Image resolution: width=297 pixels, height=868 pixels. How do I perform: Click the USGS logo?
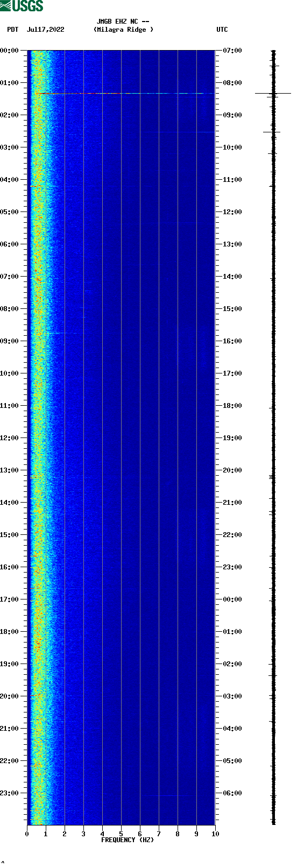tap(22, 6)
